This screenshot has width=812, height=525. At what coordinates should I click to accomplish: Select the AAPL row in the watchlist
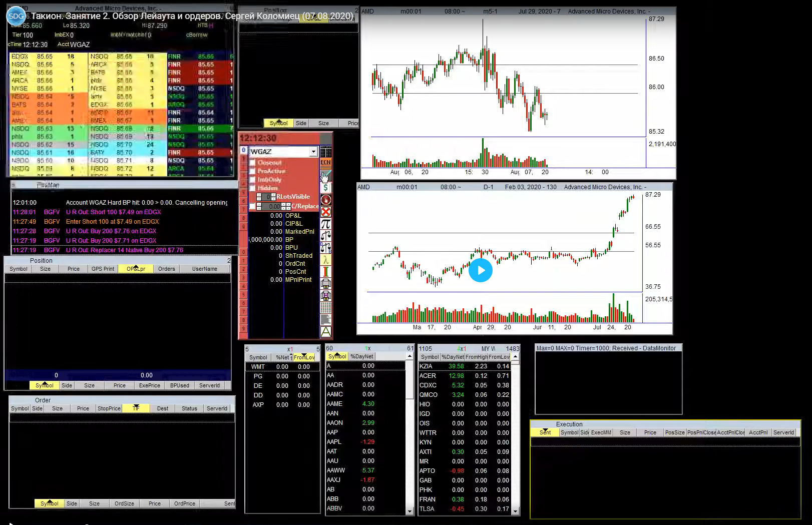tap(334, 442)
